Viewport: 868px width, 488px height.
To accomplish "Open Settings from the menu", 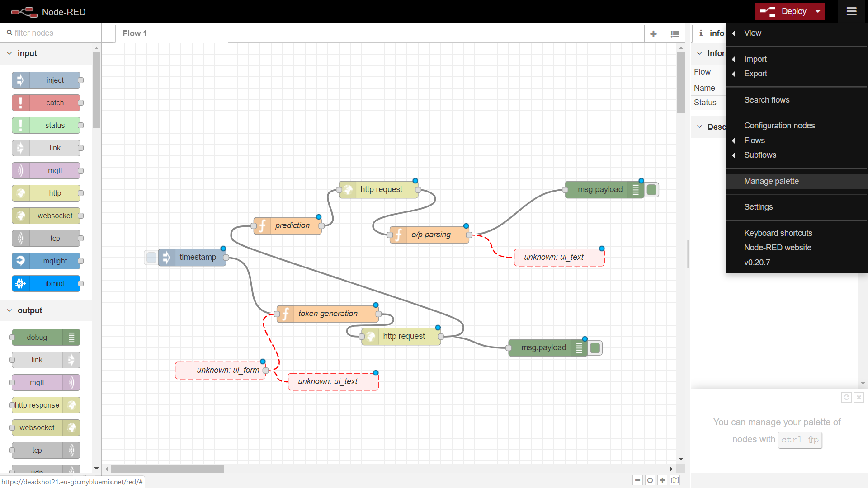I will 796,207.
